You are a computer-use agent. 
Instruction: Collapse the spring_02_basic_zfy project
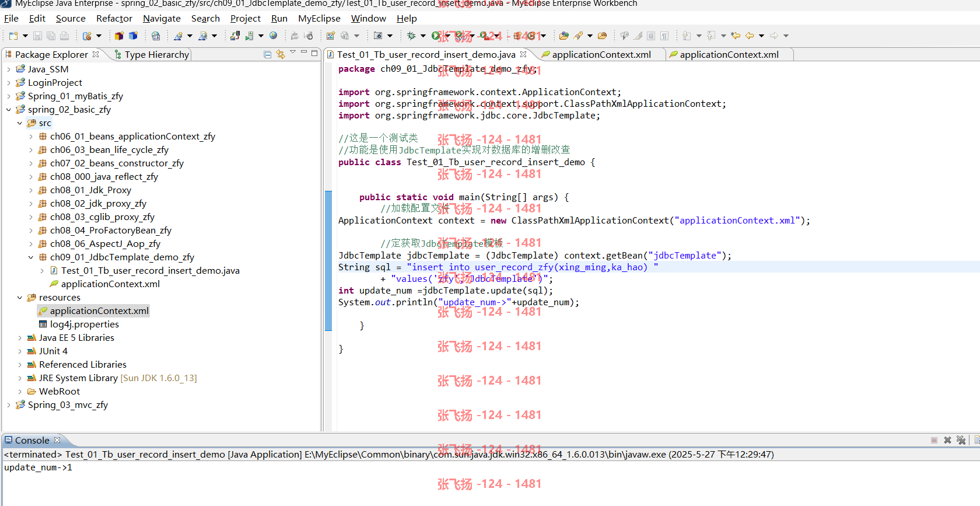point(8,109)
